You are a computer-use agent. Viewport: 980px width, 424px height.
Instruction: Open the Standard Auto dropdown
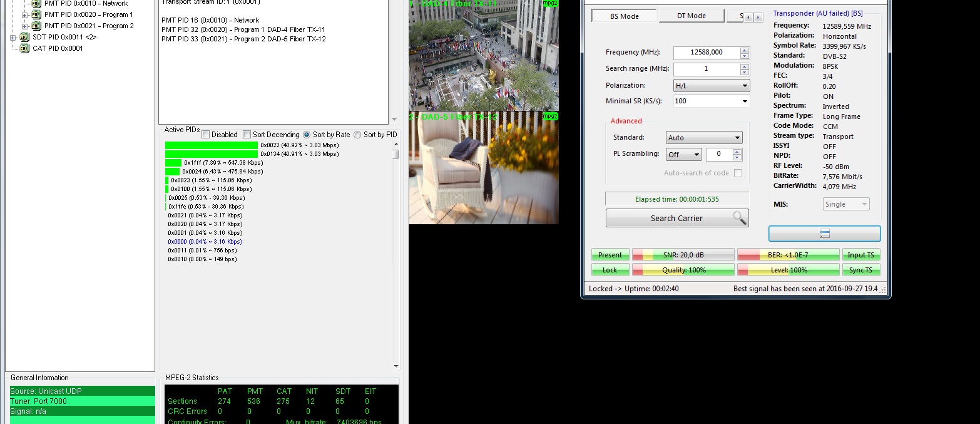click(x=703, y=138)
